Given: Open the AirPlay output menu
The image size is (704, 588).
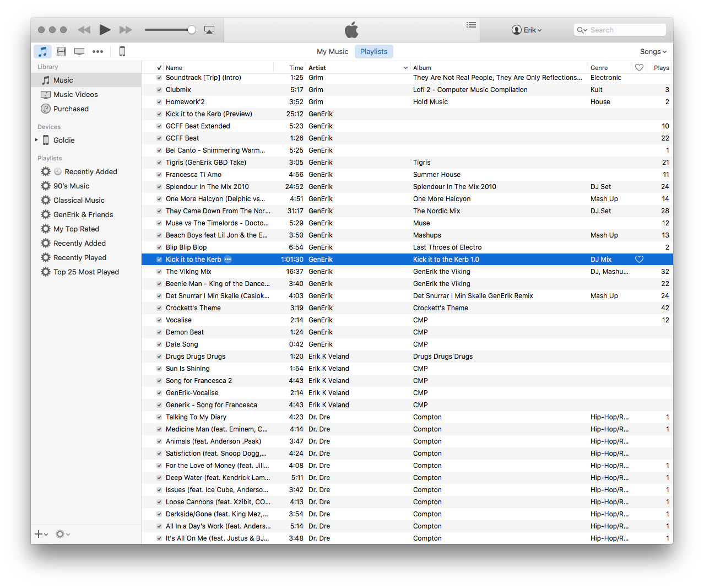Looking at the screenshot, I should (209, 30).
